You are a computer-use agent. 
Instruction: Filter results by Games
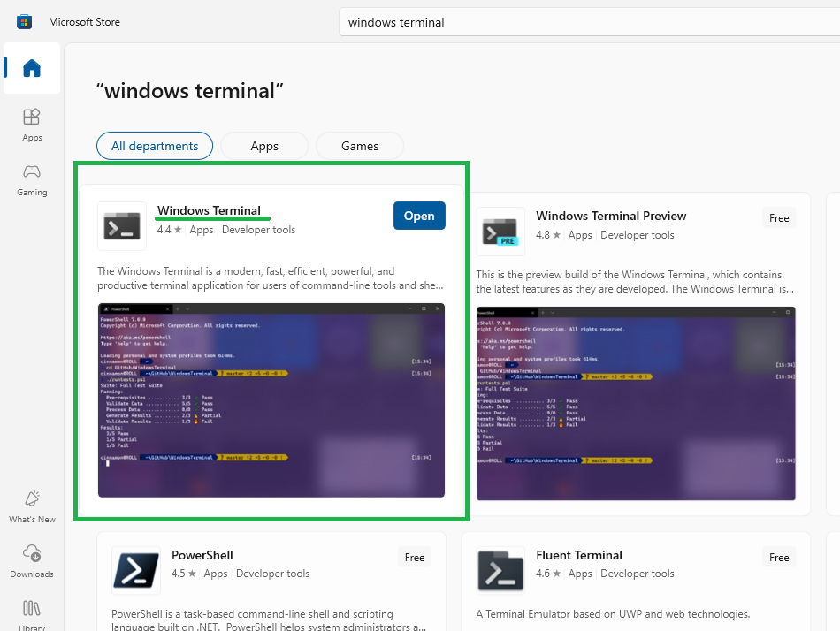coord(360,146)
